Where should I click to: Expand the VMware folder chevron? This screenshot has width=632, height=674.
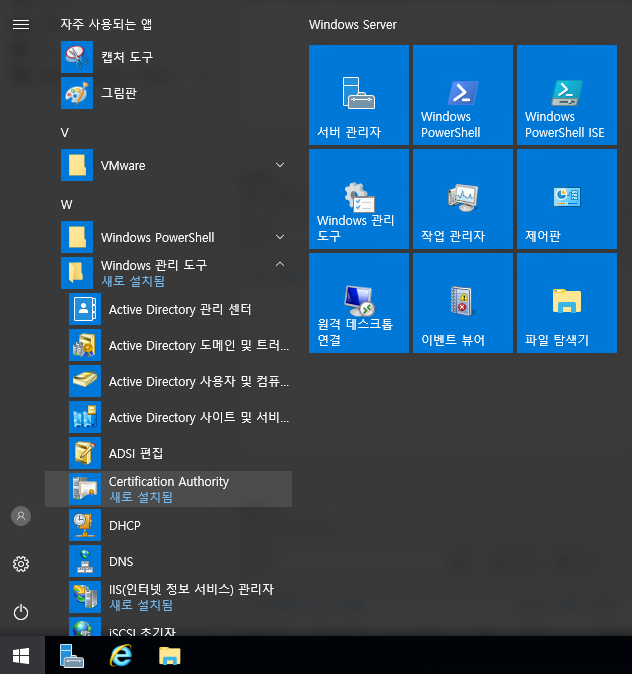[280, 165]
